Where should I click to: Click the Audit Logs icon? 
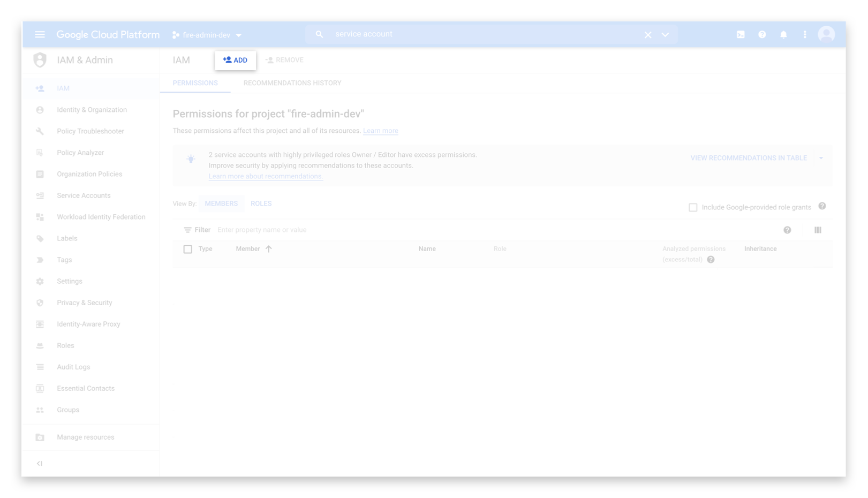point(40,367)
